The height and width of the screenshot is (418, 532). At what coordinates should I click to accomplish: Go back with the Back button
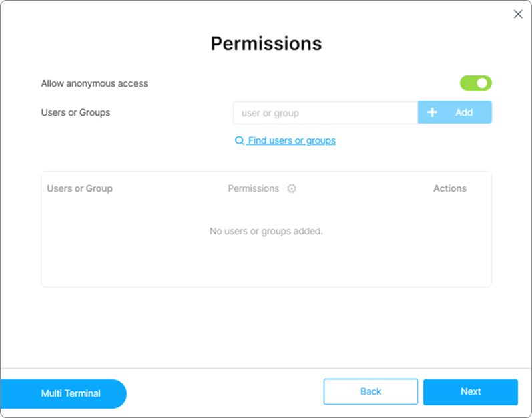coord(370,392)
